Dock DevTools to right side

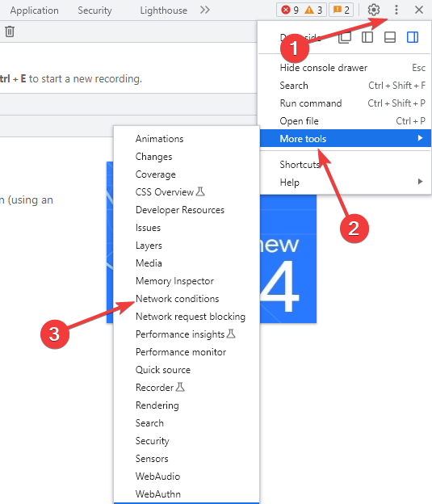[x=413, y=37]
